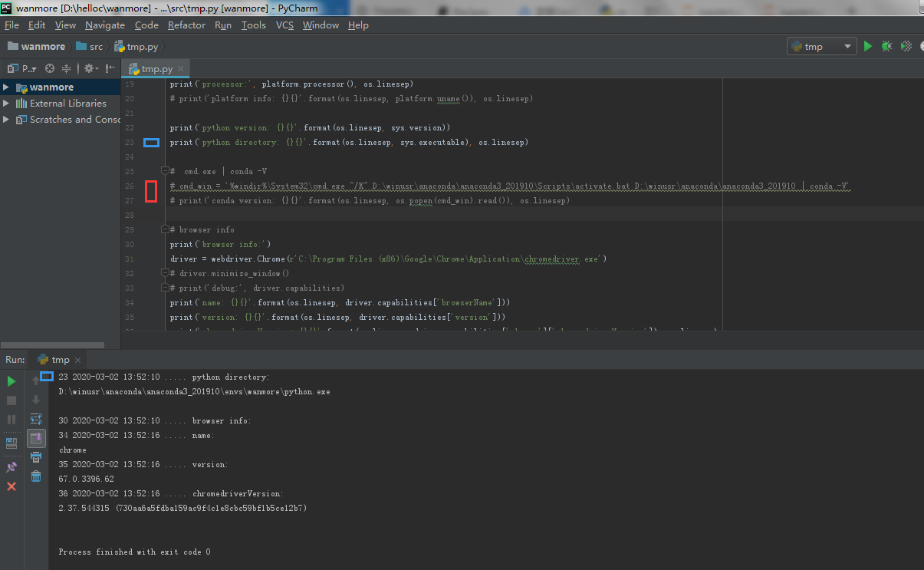Expand Scratches and Consoles in project view
924x570 pixels.
(6, 119)
